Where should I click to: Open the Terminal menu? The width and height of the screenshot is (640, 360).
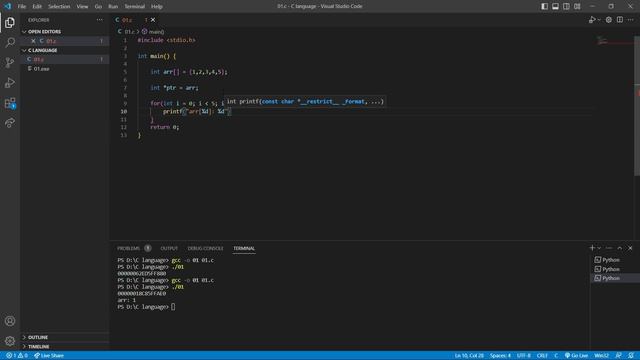(x=135, y=6)
